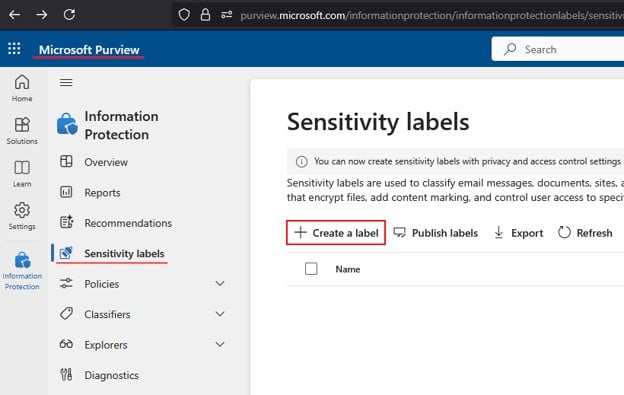Screen dimensions: 624x395
Task: Open site permissions icon in address bar
Action: point(226,15)
